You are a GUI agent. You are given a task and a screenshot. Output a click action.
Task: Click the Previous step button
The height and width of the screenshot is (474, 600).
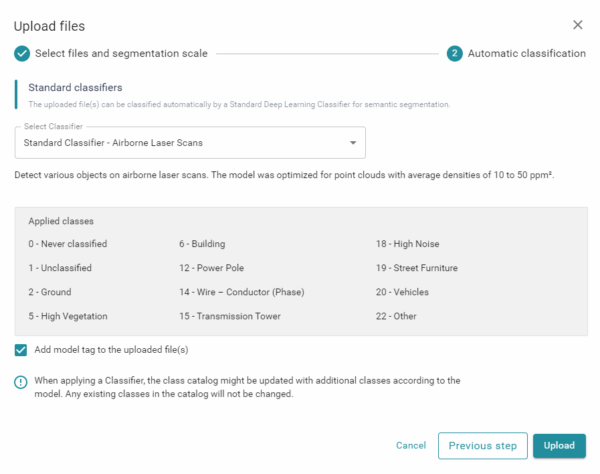482,445
